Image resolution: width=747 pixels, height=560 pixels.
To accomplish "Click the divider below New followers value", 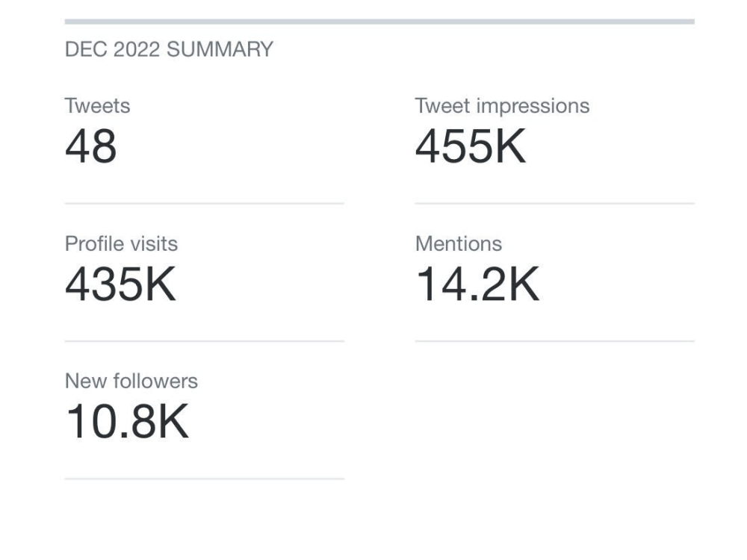I will 205,479.
